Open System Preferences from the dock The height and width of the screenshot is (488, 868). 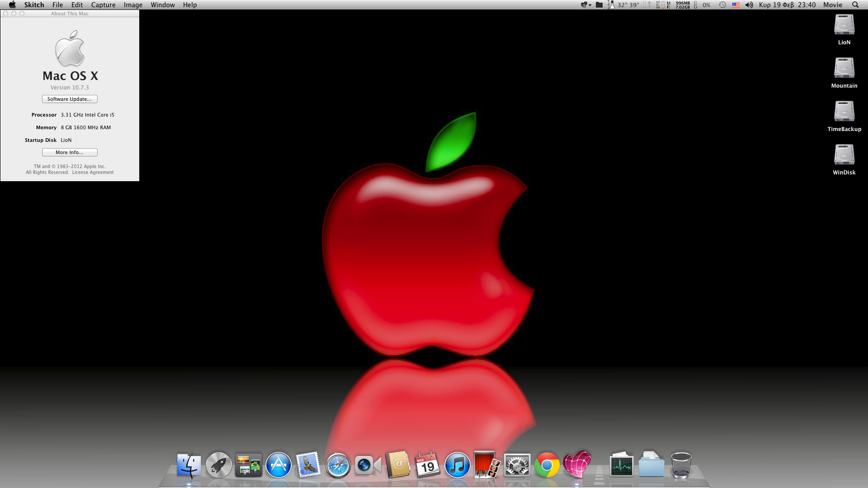coord(517,465)
